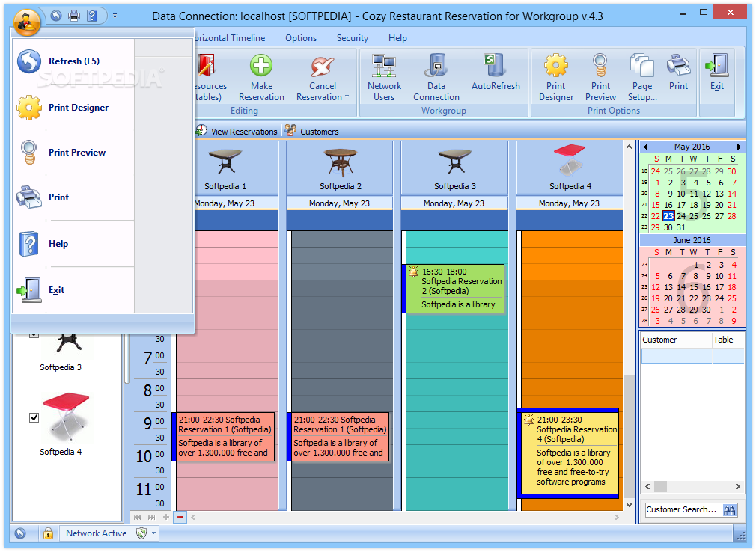Image resolution: width=756 pixels, height=552 pixels.
Task: Sort by the Table column header
Action: (x=728, y=340)
